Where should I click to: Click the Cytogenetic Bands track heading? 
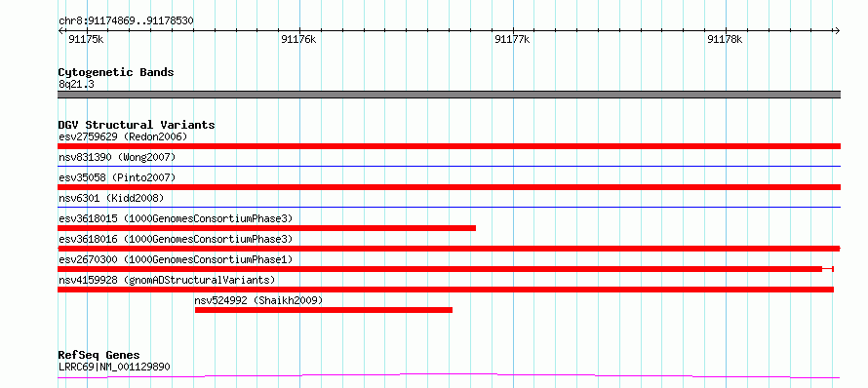pyautogui.click(x=116, y=72)
